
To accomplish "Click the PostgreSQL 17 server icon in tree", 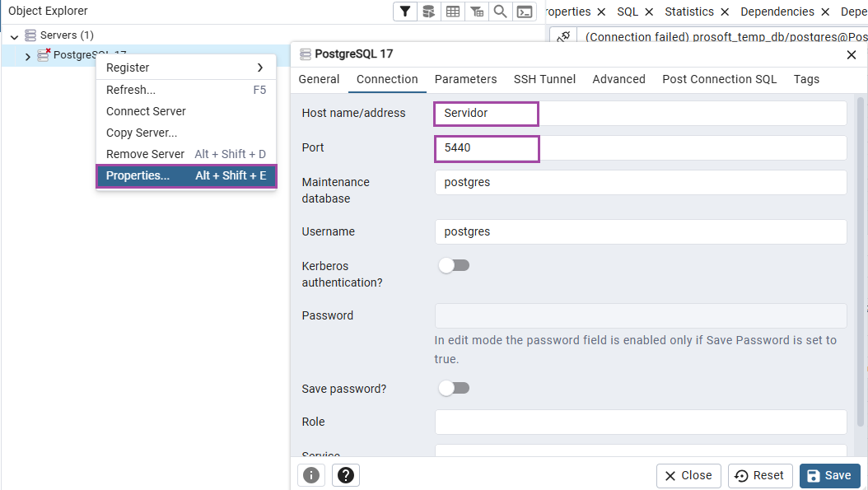I will coord(43,55).
